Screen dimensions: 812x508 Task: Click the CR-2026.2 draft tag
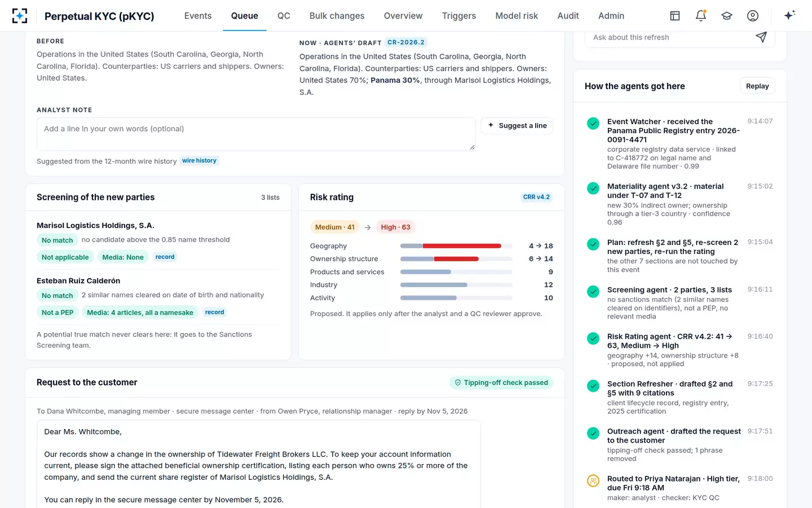(x=406, y=42)
